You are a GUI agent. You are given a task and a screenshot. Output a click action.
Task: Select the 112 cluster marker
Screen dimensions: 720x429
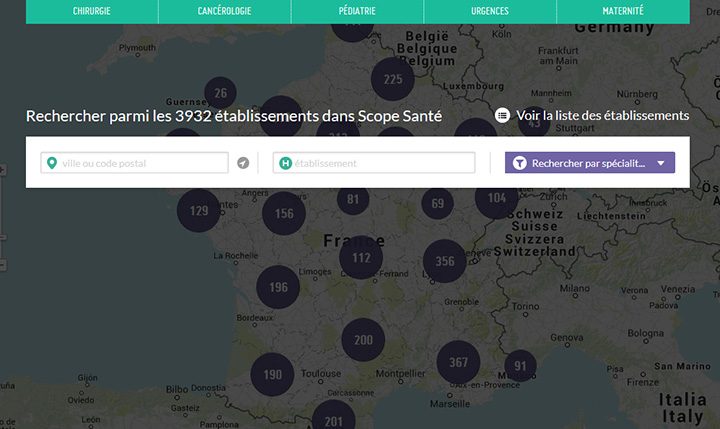tap(361, 258)
